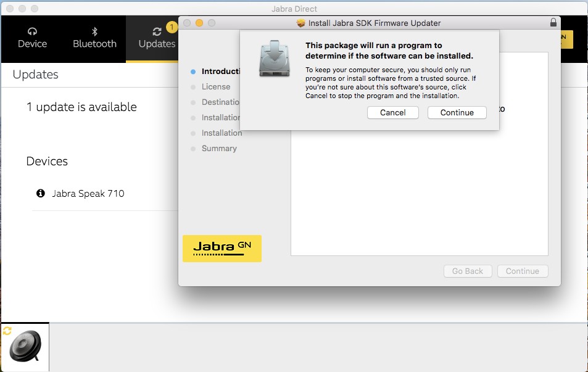Open the Device tab in Jabra Direct
Image resolution: width=588 pixels, height=372 pixels.
32,38
